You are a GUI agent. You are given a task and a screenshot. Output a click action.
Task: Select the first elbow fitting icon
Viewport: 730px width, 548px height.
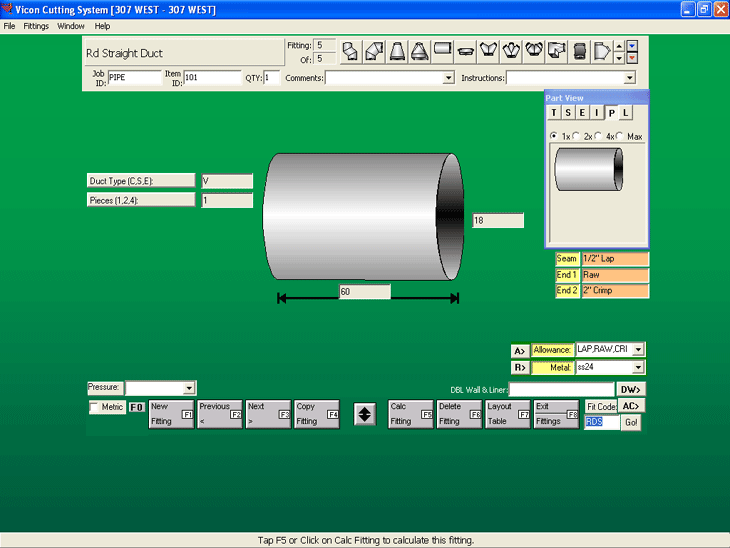[x=351, y=50]
